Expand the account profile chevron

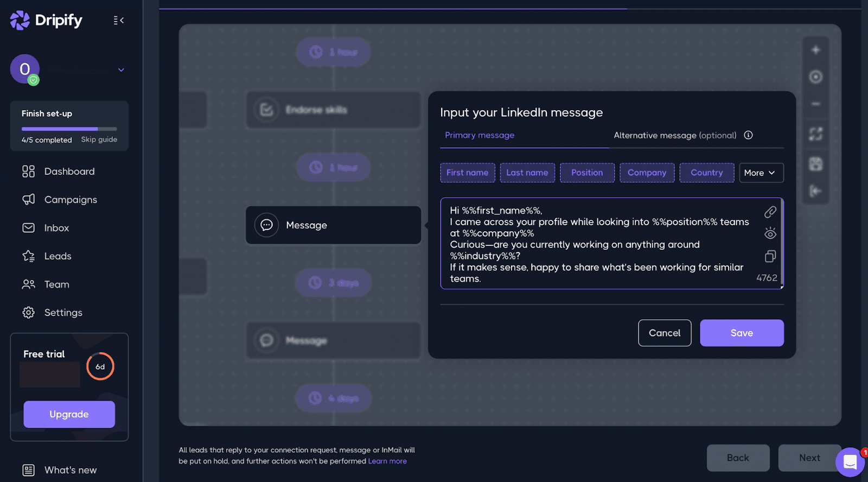[121, 70]
